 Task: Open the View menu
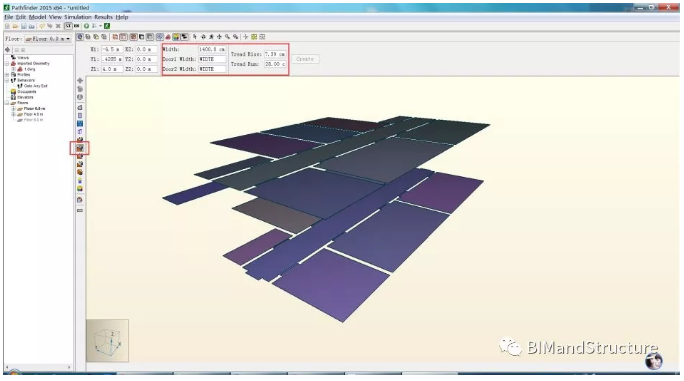point(55,17)
